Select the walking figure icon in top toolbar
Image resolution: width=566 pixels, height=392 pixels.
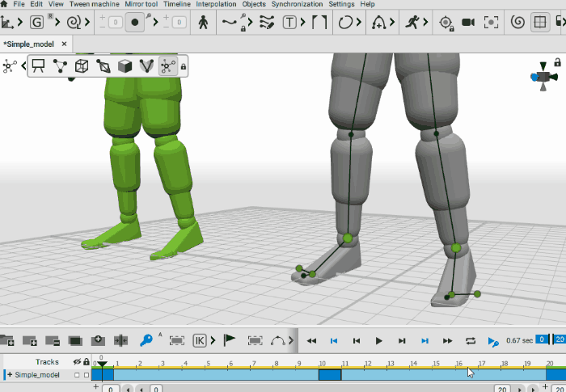point(202,23)
